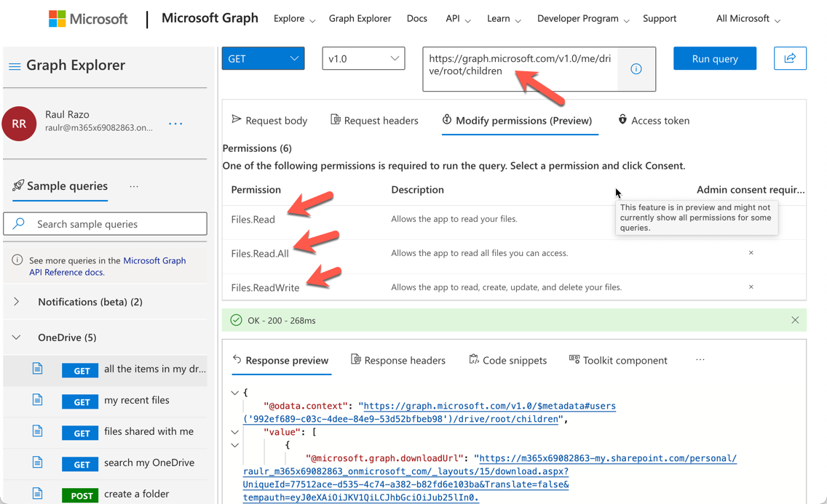The height and width of the screenshot is (504, 827).
Task: Click the Run query button
Action: [715, 58]
